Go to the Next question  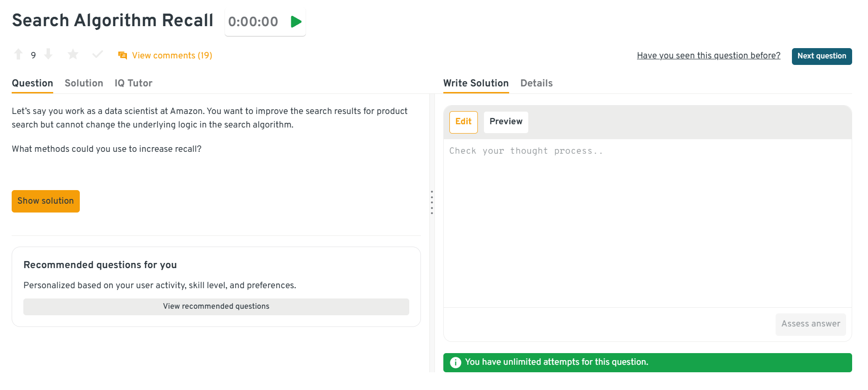pos(821,56)
